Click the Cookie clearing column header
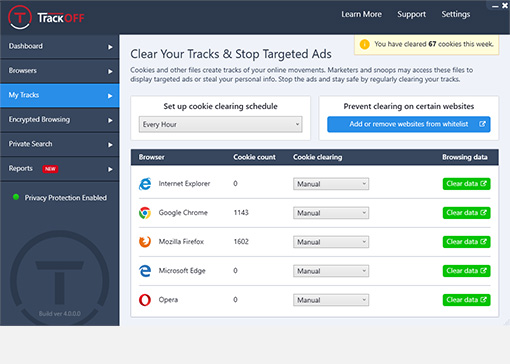The height and width of the screenshot is (364, 510). pos(318,157)
